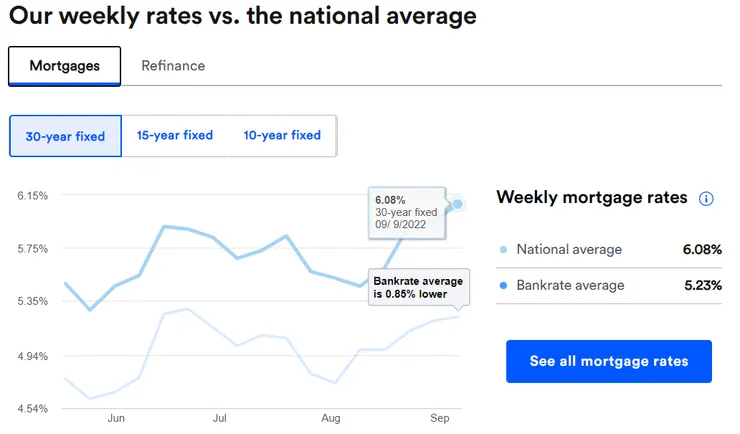Screen dimensions: 740x434
Task: Click the 6.08% 30-year fixed tooltip
Action: (406, 212)
